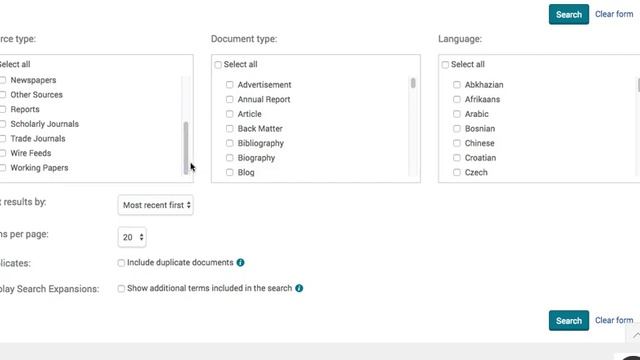The width and height of the screenshot is (640, 360).
Task: Click the top Search button
Action: [569, 14]
